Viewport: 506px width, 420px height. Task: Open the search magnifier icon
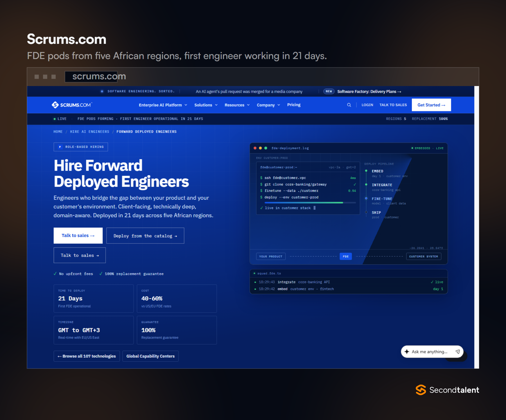click(x=349, y=105)
